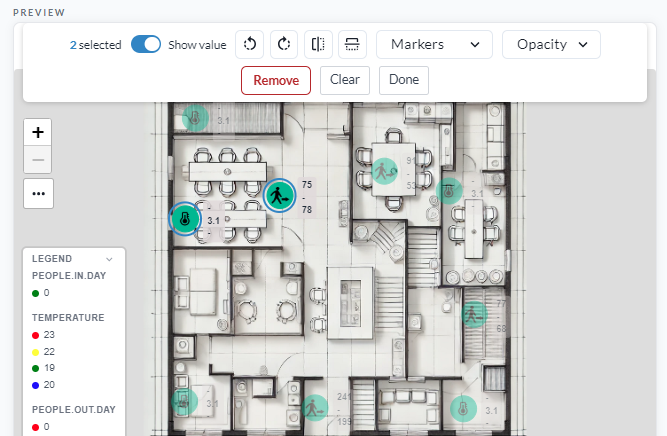Zoom in the floor plan
Screen dimensions: 667x436
38,132
